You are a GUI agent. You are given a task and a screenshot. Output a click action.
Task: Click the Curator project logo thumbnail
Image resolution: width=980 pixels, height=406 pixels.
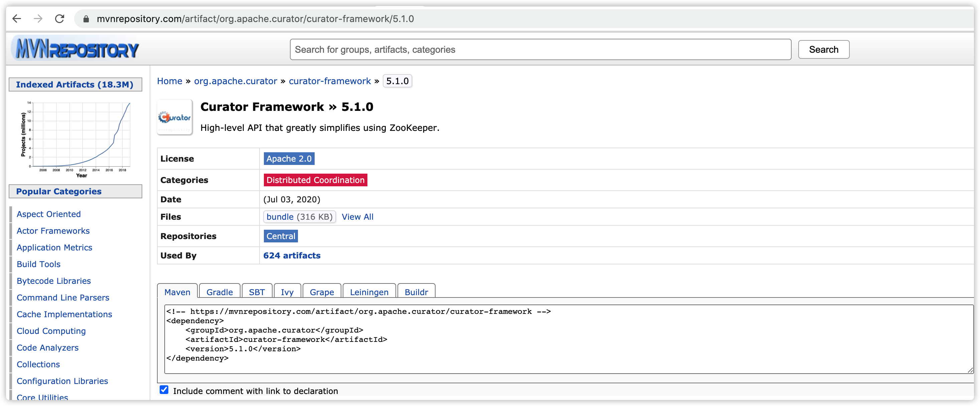pyautogui.click(x=175, y=117)
